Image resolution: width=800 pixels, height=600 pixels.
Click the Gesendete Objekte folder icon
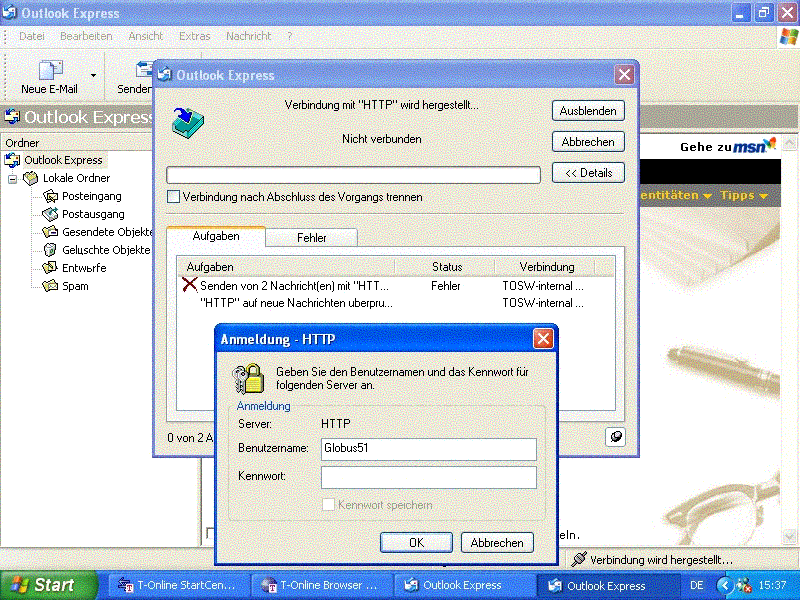click(x=50, y=232)
